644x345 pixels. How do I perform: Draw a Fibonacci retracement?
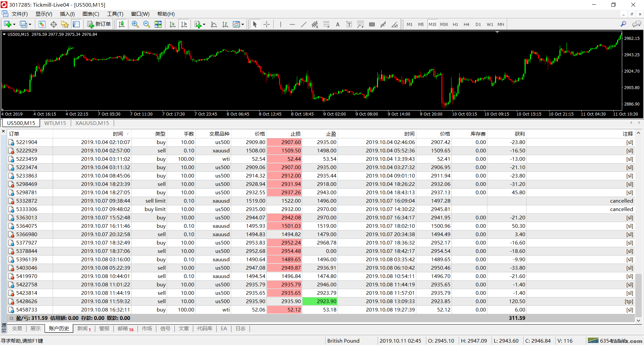click(326, 24)
